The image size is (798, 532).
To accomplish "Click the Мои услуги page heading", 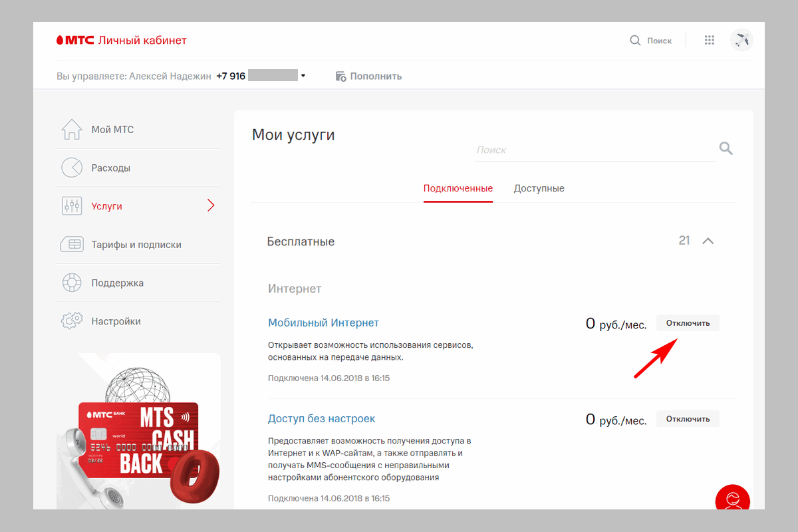I will coord(293,136).
